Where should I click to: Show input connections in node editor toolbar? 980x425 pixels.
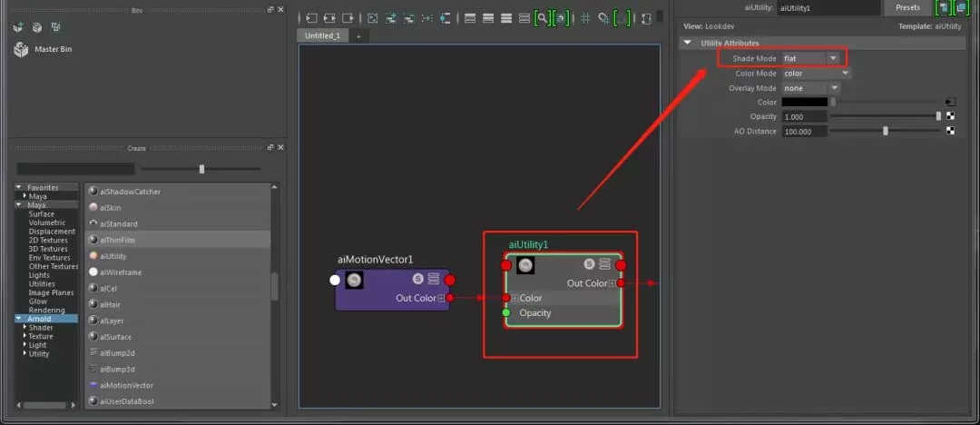(310, 19)
